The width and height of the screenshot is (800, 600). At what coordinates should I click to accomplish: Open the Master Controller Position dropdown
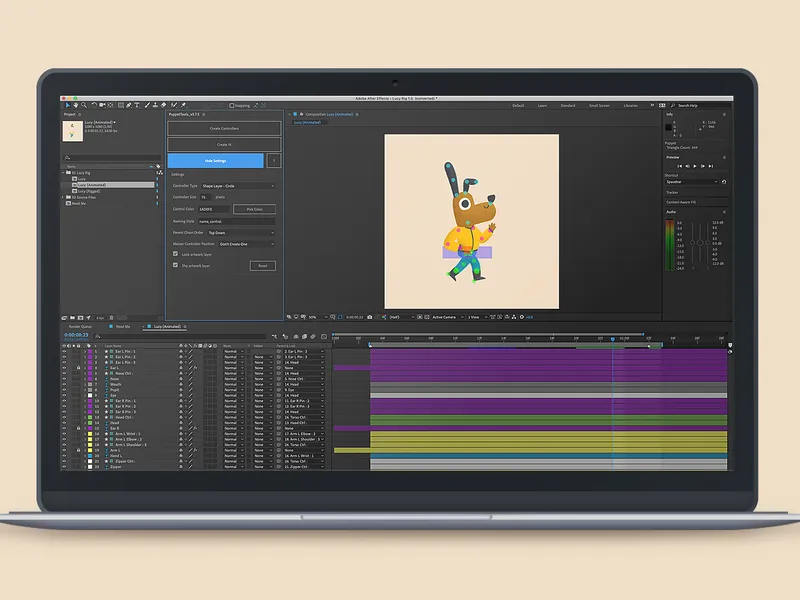coord(247,244)
